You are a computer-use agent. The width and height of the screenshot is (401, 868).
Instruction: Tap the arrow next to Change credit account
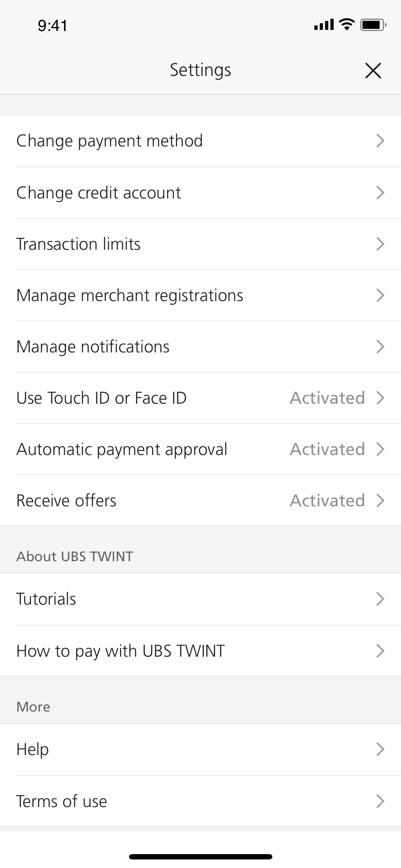tap(380, 193)
